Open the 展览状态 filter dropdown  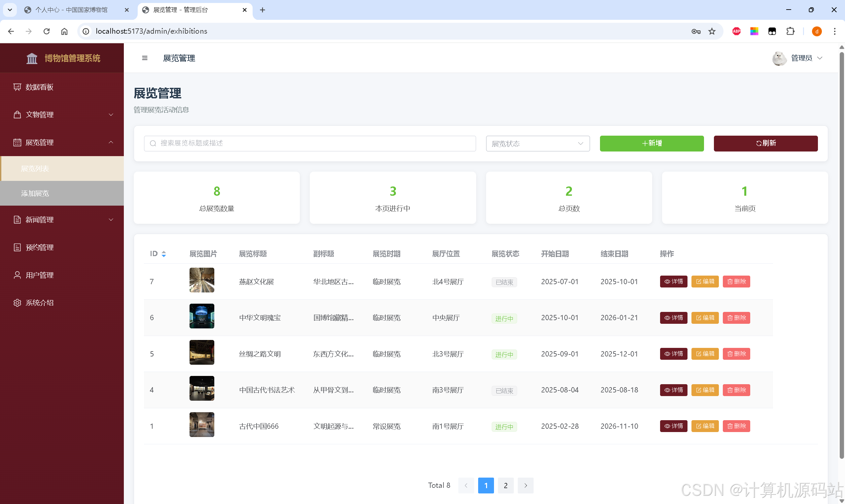tap(538, 144)
